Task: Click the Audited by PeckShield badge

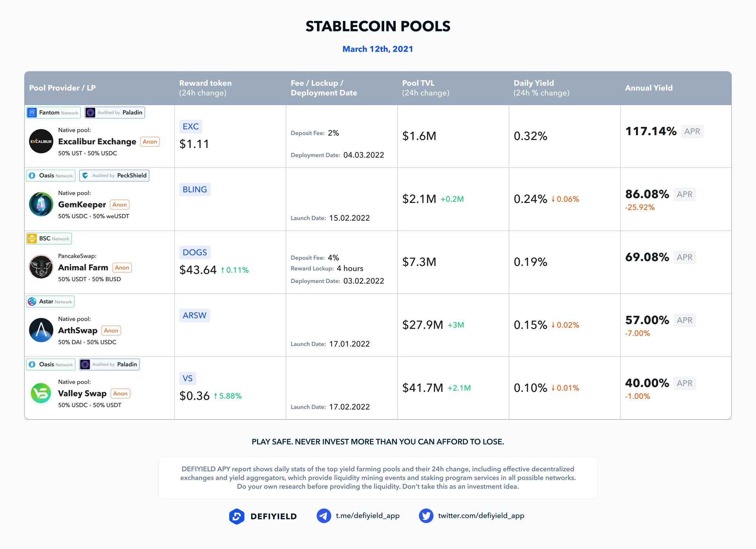Action: [x=114, y=176]
